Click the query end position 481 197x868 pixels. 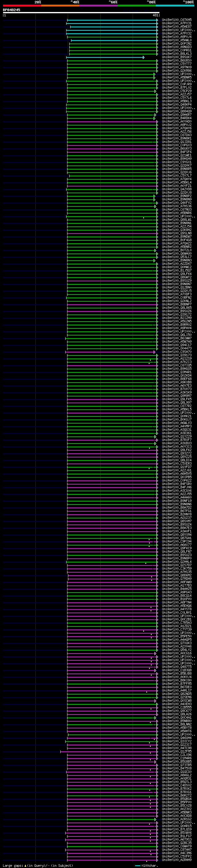pos(155,15)
